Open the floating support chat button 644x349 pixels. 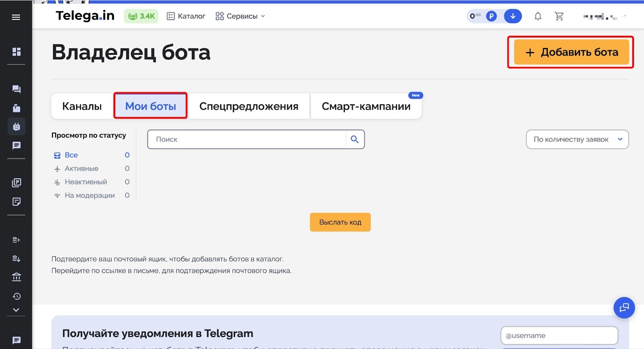(624, 308)
